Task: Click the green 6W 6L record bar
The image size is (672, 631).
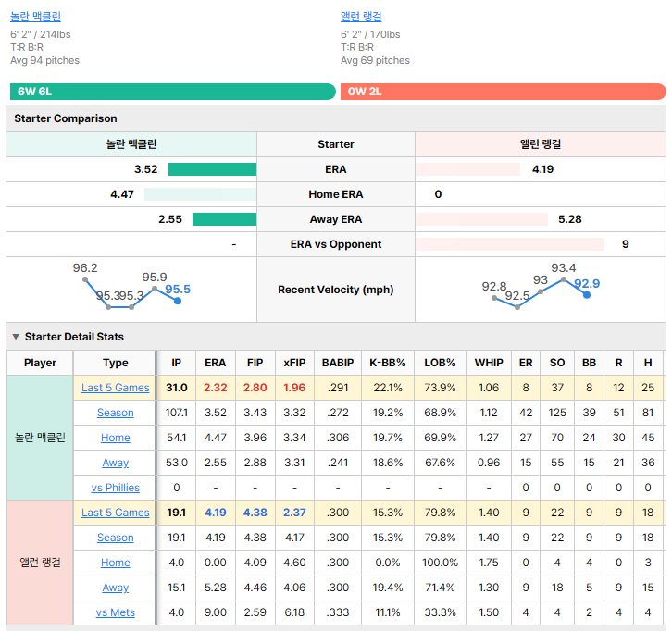Action: [173, 92]
